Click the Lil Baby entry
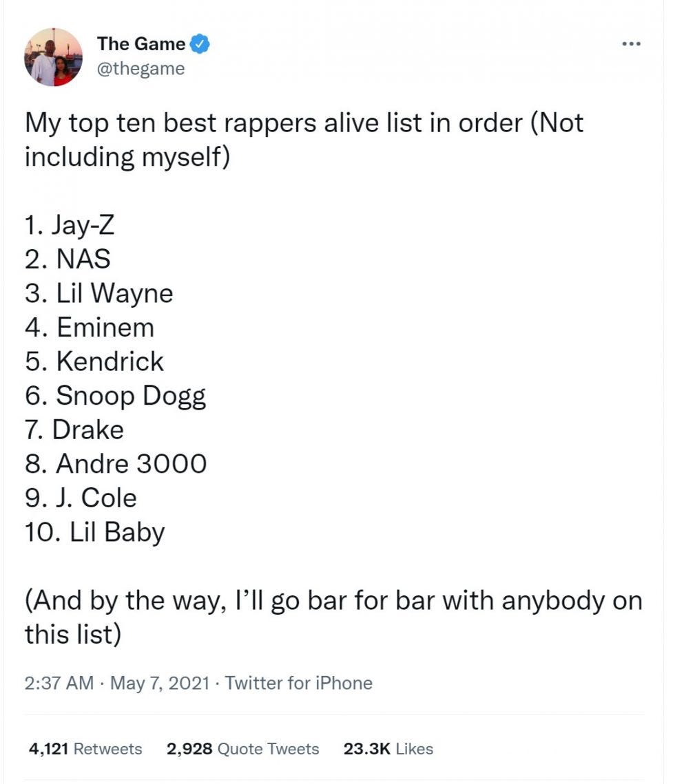Viewport: 675px width, 784px height. point(94,532)
